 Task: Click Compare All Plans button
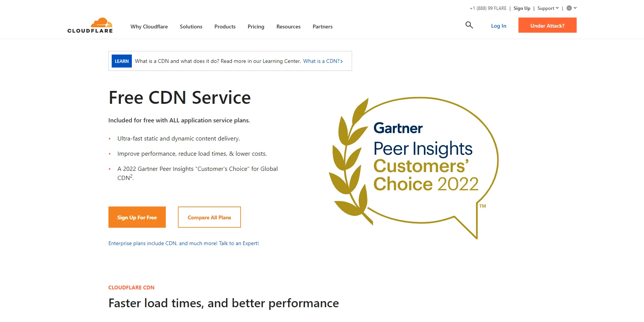pyautogui.click(x=209, y=217)
